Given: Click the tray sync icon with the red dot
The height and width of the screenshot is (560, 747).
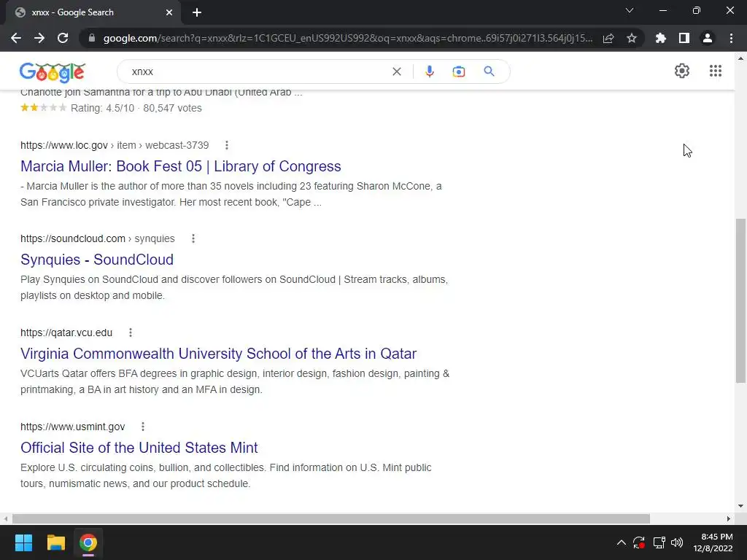Looking at the screenshot, I should pyautogui.click(x=639, y=542).
